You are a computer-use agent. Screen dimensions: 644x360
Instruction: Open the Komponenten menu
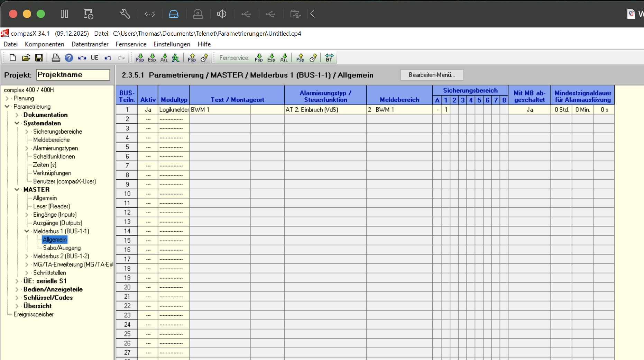44,44
